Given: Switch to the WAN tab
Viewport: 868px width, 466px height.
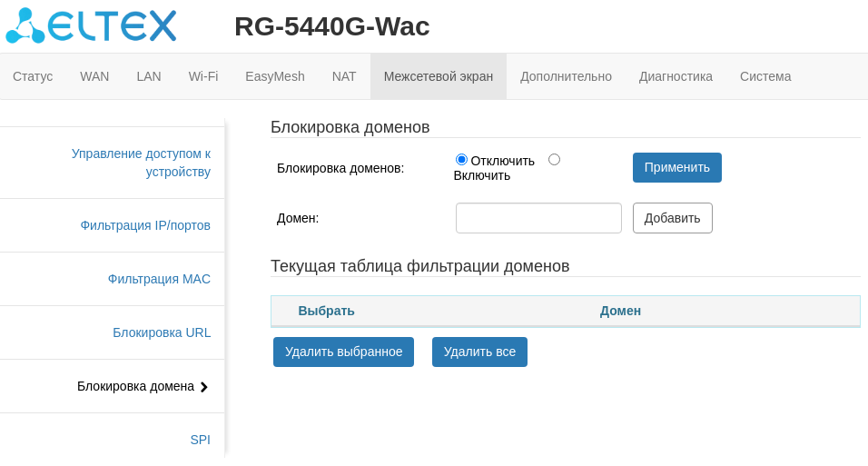Looking at the screenshot, I should pyautogui.click(x=94, y=76).
